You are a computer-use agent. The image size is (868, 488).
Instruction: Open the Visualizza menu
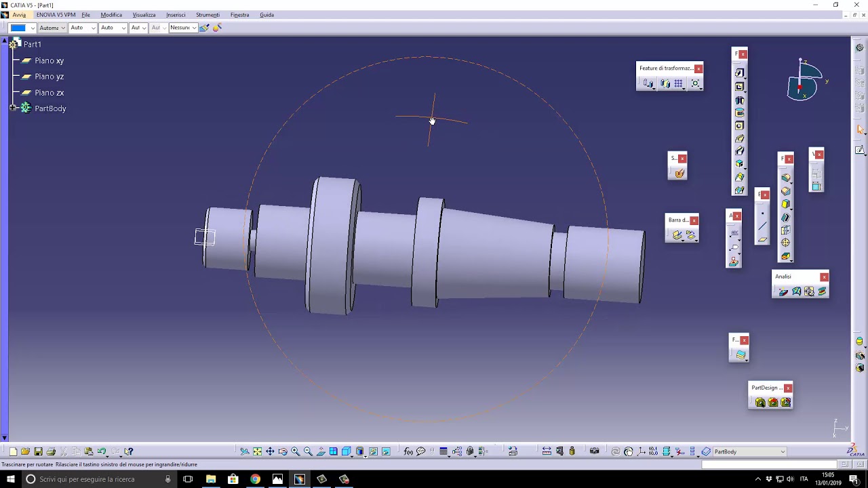[144, 15]
